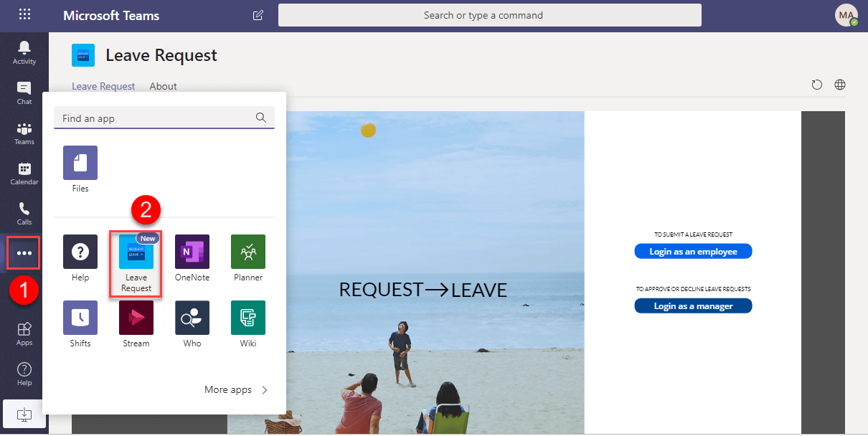The image size is (868, 436).
Task: Start a new chat with the compose icon
Action: (258, 15)
